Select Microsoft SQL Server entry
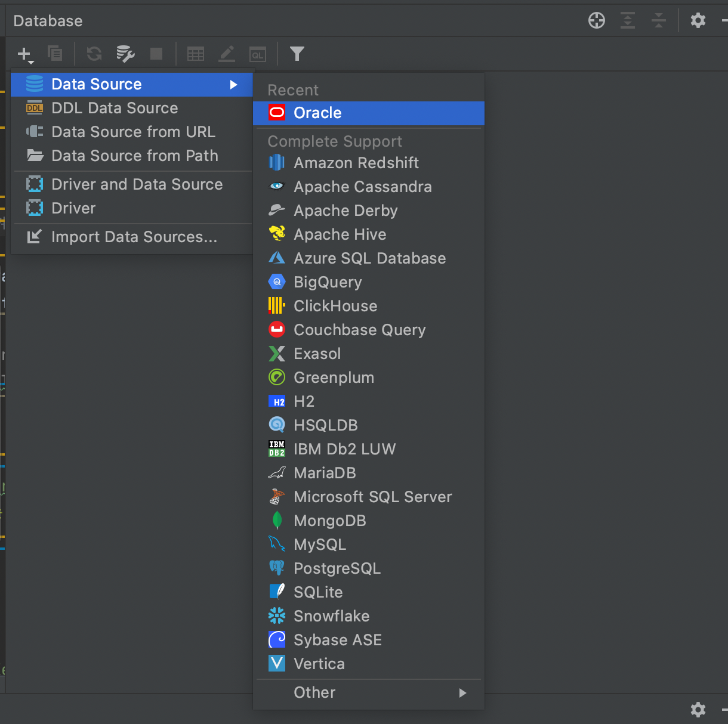Image resolution: width=728 pixels, height=724 pixels. click(369, 497)
